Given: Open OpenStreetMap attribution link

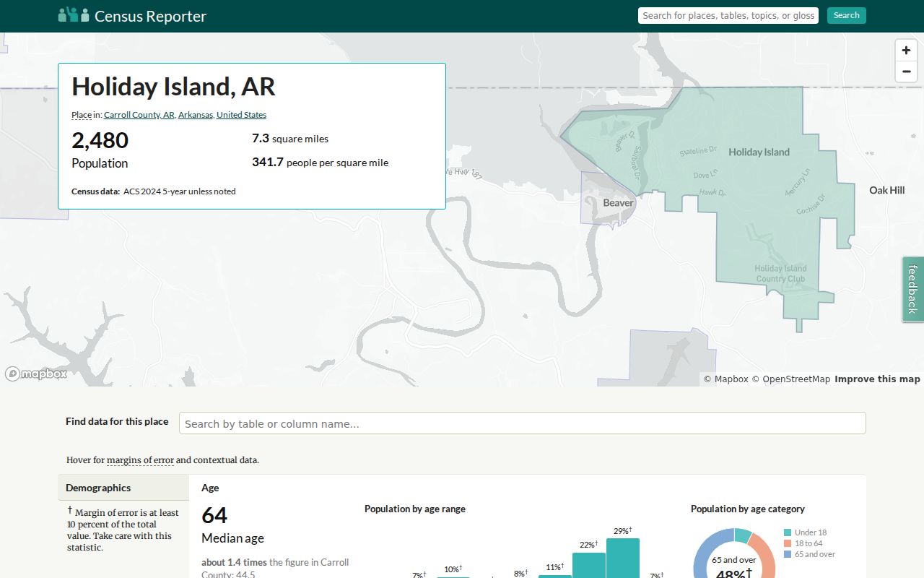Looking at the screenshot, I should (790, 379).
